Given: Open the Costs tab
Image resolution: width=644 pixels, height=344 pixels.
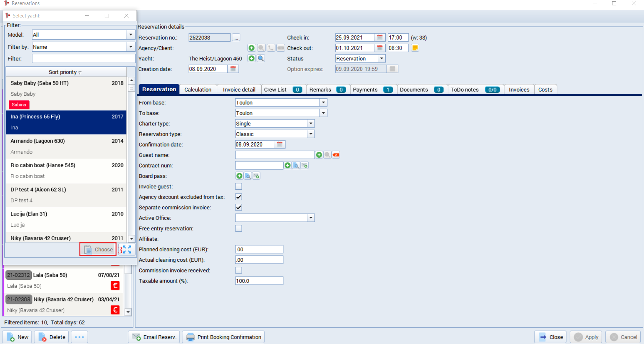Looking at the screenshot, I should click(545, 90).
